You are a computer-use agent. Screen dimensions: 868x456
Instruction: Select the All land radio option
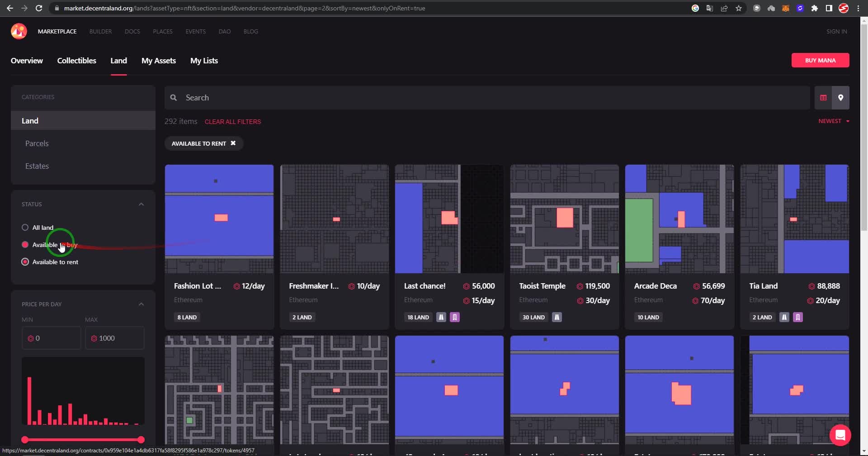pos(25,228)
